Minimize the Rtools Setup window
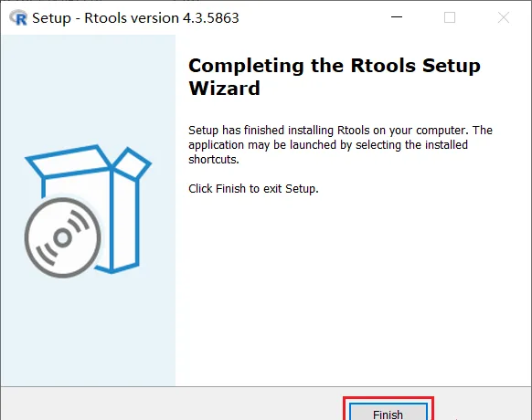Screen dimensions: 532x420 [397, 17]
